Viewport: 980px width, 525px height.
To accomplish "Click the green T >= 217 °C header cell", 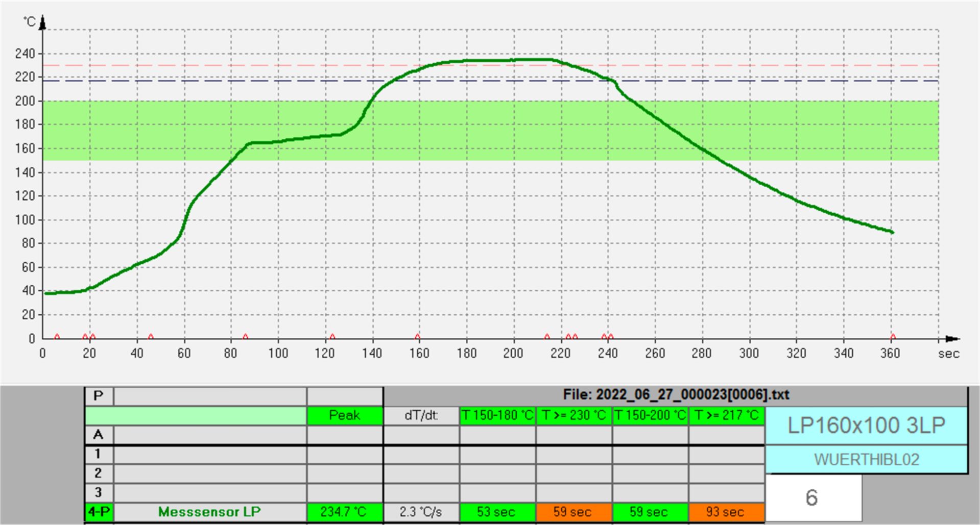I will click(727, 416).
